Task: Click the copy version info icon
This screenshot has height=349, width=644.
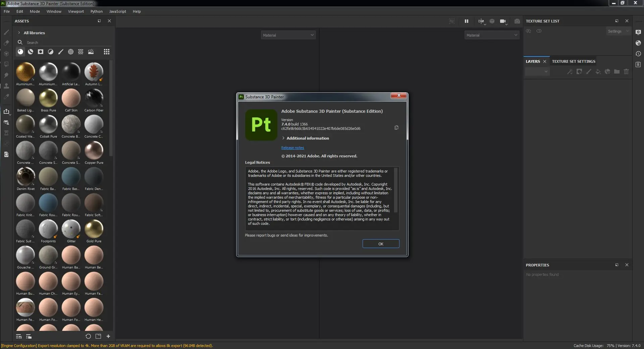Action: (x=396, y=128)
